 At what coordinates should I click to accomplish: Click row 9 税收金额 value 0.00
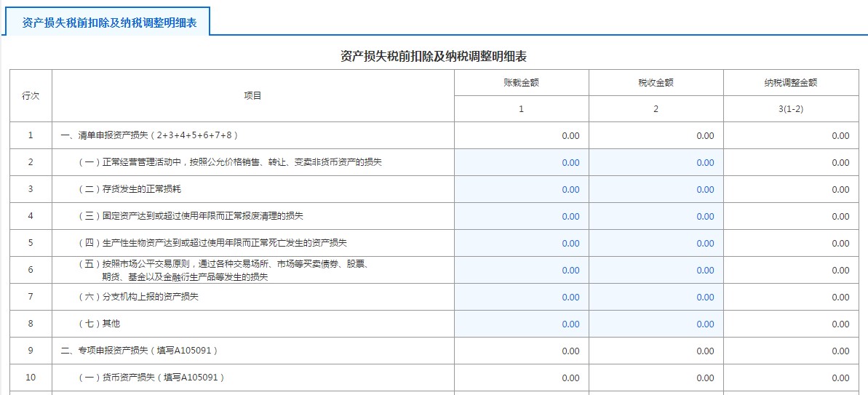click(705, 351)
